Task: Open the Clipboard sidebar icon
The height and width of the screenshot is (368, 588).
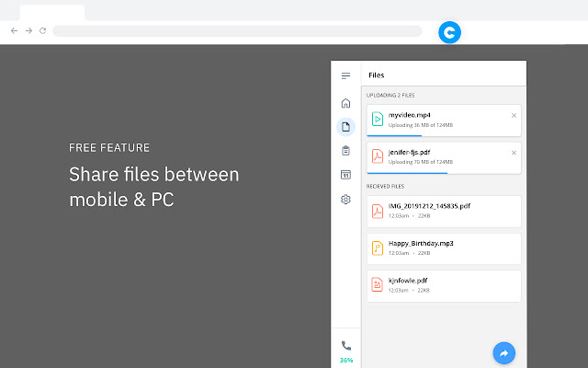Action: coord(345,151)
